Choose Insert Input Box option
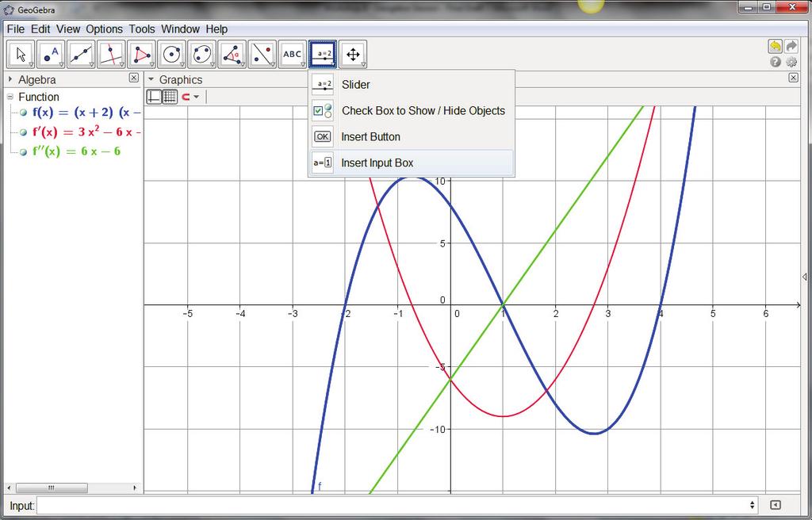Image resolution: width=812 pixels, height=520 pixels. [x=411, y=162]
